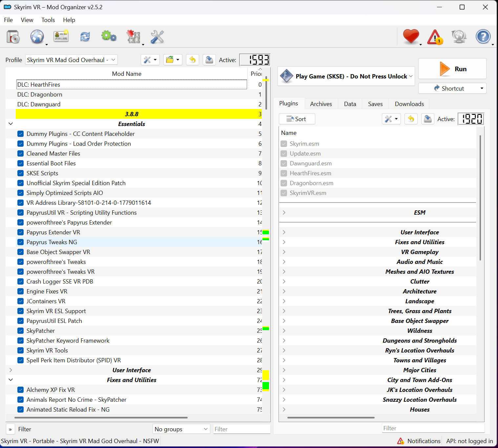Click restore backup arrow in plugins pane
The height and width of the screenshot is (448, 498).
tap(411, 119)
